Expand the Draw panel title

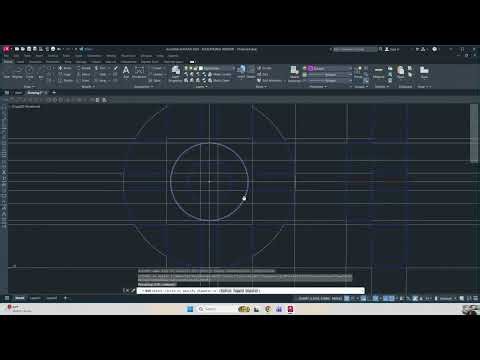pyautogui.click(x=29, y=87)
